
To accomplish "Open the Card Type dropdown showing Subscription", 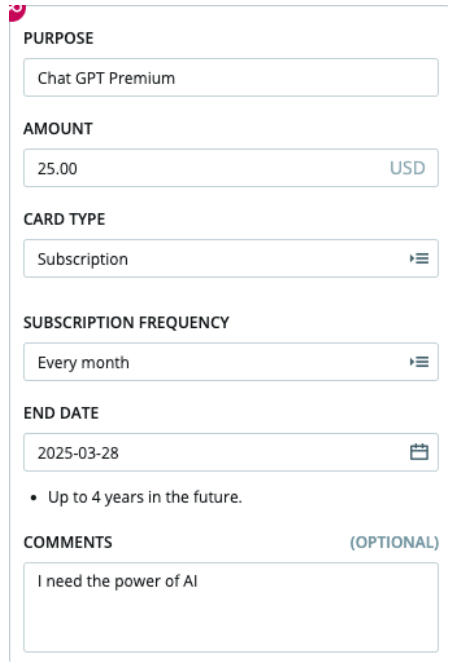I will [x=231, y=258].
